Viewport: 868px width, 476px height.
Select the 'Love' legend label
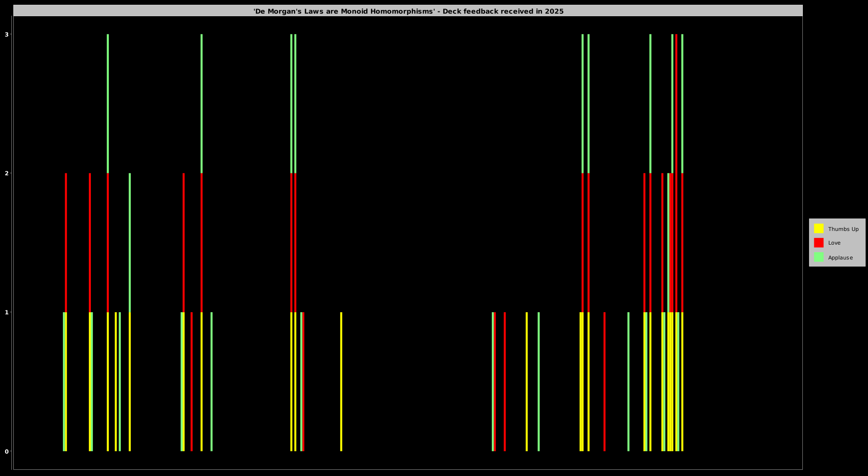834,243
